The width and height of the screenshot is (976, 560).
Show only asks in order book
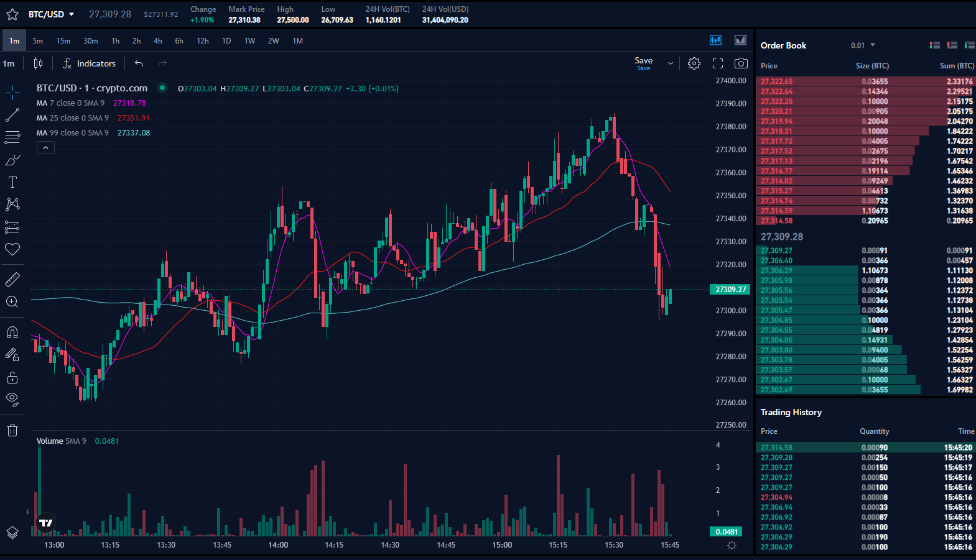tap(952, 45)
